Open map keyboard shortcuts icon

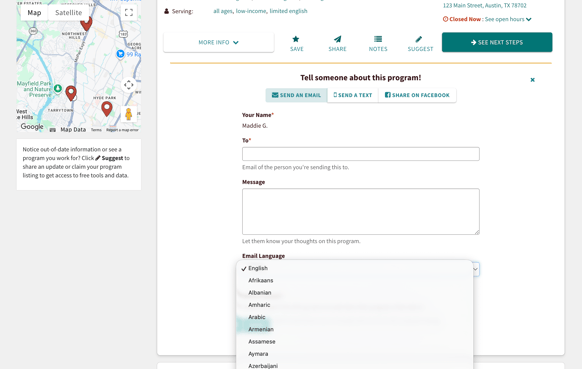tap(53, 130)
